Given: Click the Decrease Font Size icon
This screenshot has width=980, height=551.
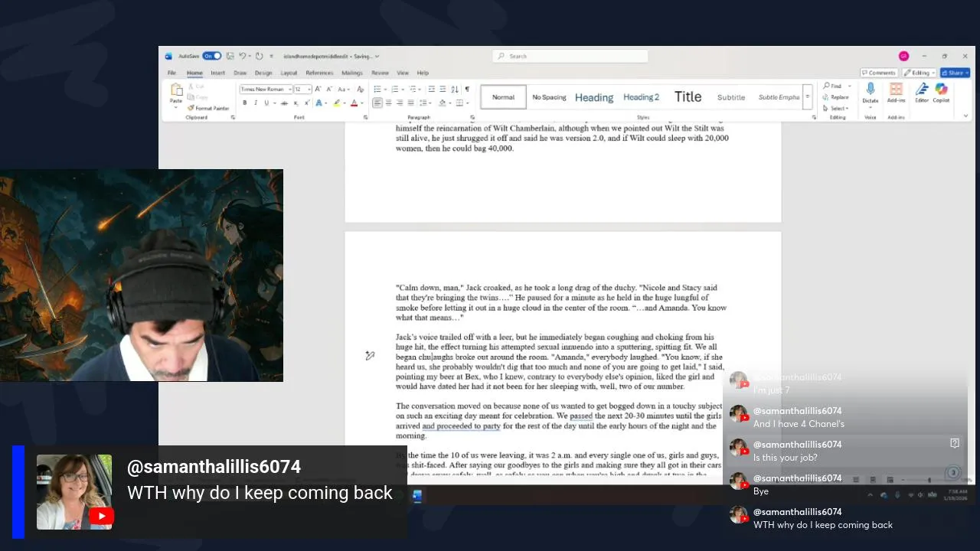Looking at the screenshot, I should 329,89.
